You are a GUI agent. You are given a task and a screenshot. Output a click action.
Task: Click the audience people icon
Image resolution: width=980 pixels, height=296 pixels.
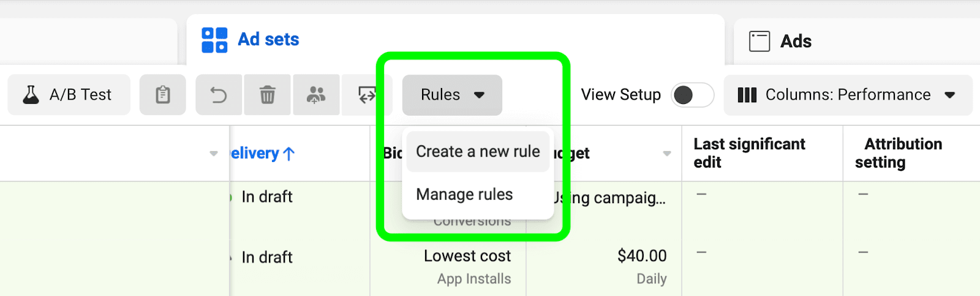tap(316, 95)
